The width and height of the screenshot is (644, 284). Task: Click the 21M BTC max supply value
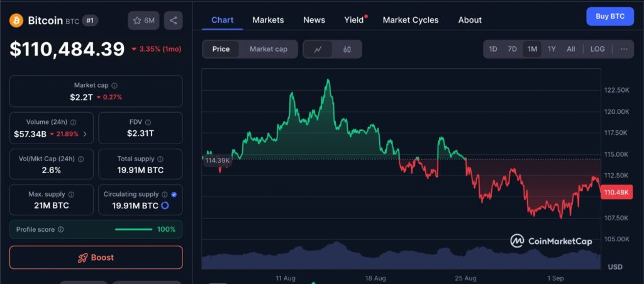52,205
